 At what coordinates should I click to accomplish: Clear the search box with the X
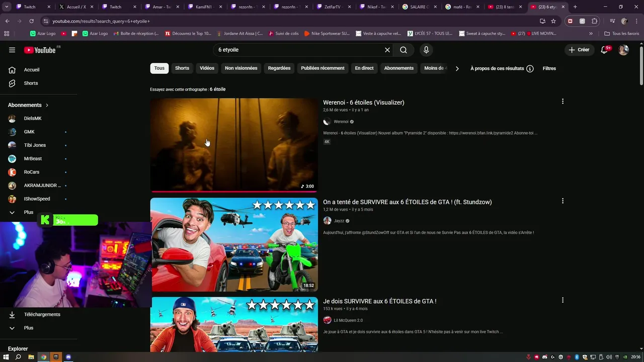point(387,50)
